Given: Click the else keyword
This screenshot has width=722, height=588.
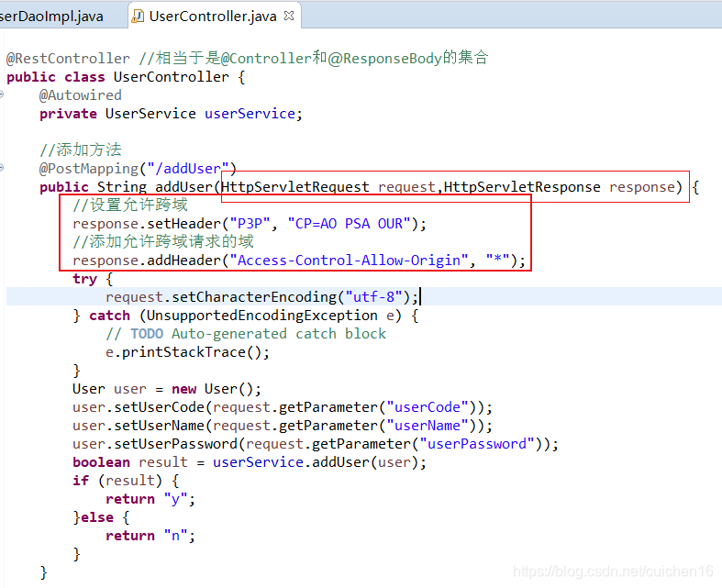Looking at the screenshot, I should [x=97, y=517].
